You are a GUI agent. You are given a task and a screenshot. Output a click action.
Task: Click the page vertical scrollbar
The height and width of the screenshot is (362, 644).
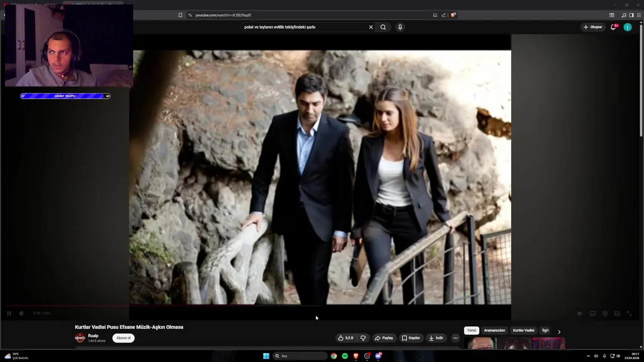641,80
